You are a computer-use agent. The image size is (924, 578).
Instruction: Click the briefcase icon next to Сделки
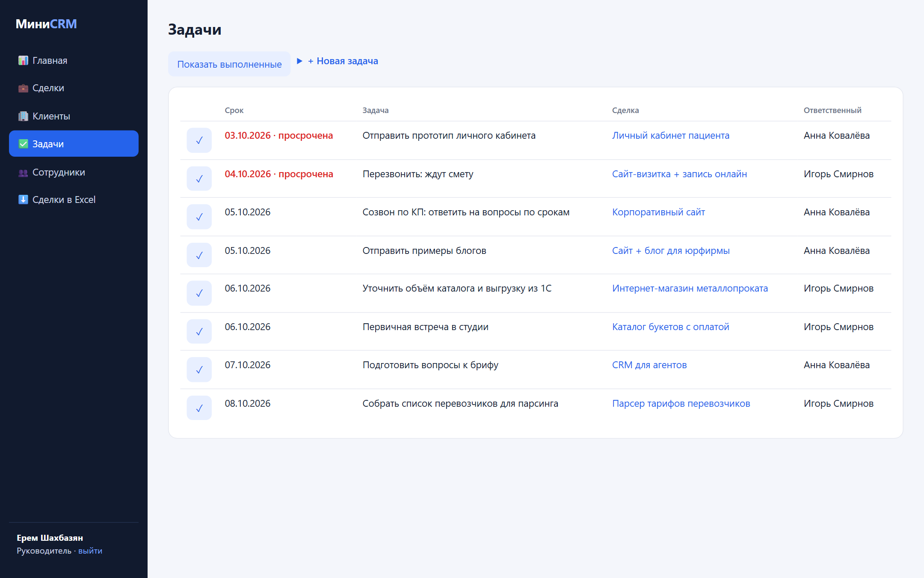click(x=23, y=88)
